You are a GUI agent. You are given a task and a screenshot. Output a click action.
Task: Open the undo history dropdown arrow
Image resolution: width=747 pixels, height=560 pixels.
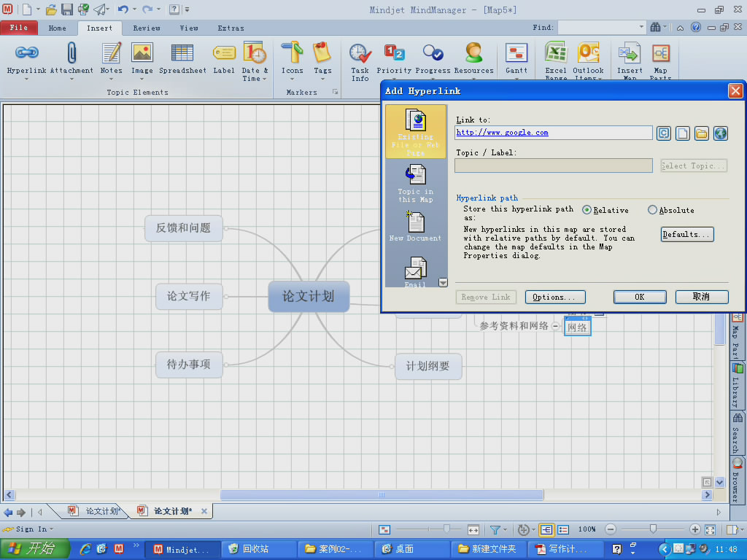[x=135, y=9]
